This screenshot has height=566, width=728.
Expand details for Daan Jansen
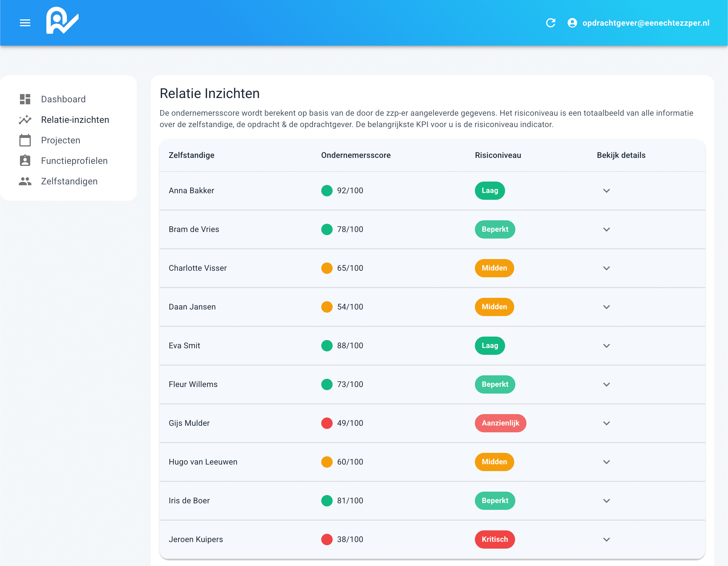click(x=606, y=307)
